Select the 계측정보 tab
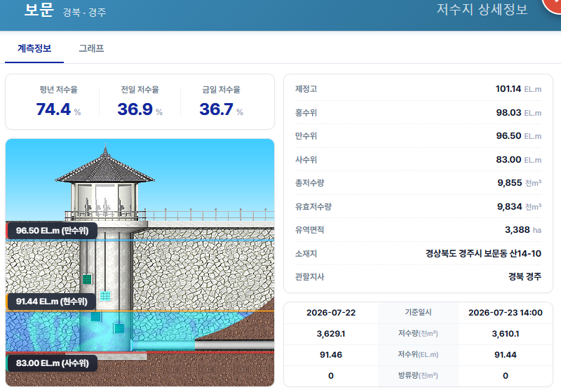 [x=34, y=48]
